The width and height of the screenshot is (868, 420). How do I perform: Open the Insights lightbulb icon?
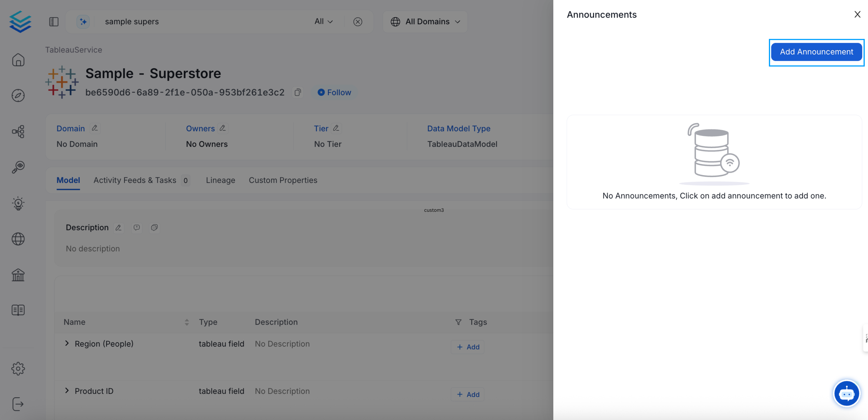click(18, 203)
